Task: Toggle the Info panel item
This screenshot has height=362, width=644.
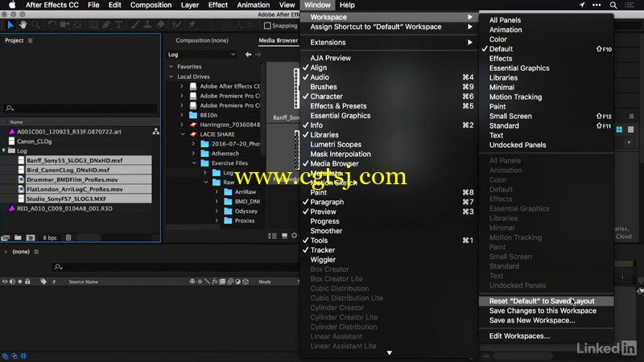Action: click(x=389, y=125)
